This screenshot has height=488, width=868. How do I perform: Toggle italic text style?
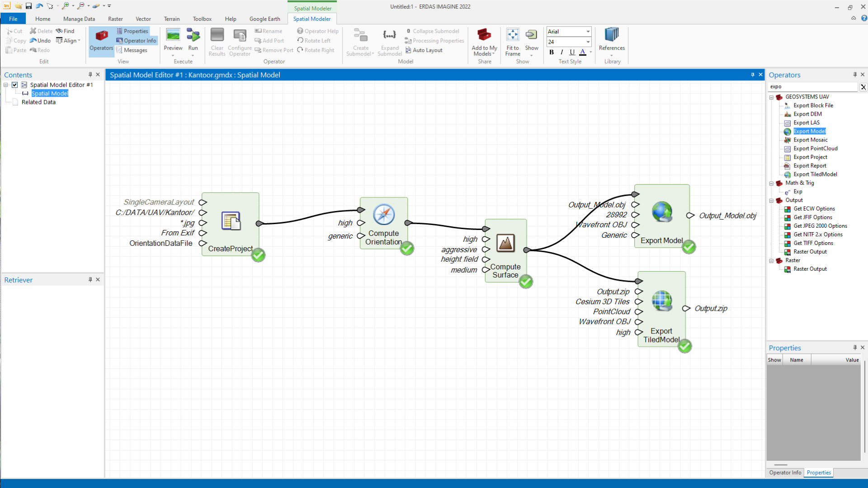562,52
